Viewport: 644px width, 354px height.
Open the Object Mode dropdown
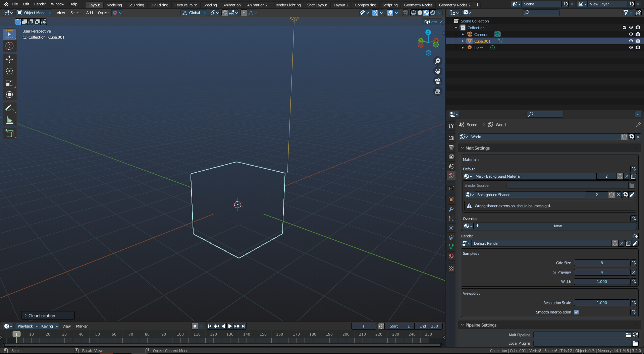click(x=34, y=13)
